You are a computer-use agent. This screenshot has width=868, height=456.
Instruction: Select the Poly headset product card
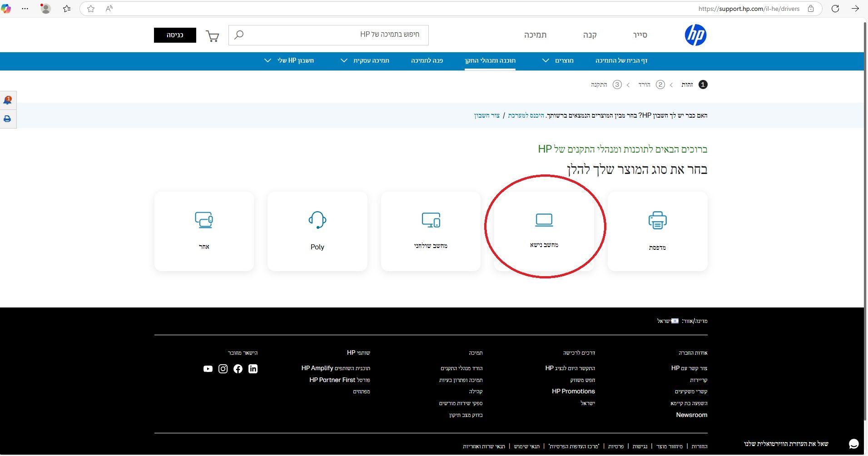tap(317, 231)
